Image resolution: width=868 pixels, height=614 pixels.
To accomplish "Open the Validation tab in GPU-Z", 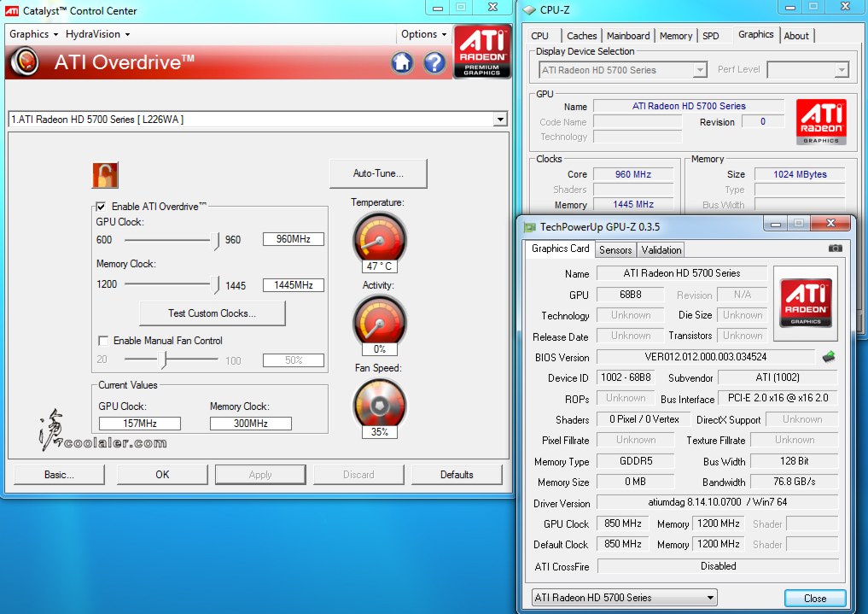I will [661, 250].
